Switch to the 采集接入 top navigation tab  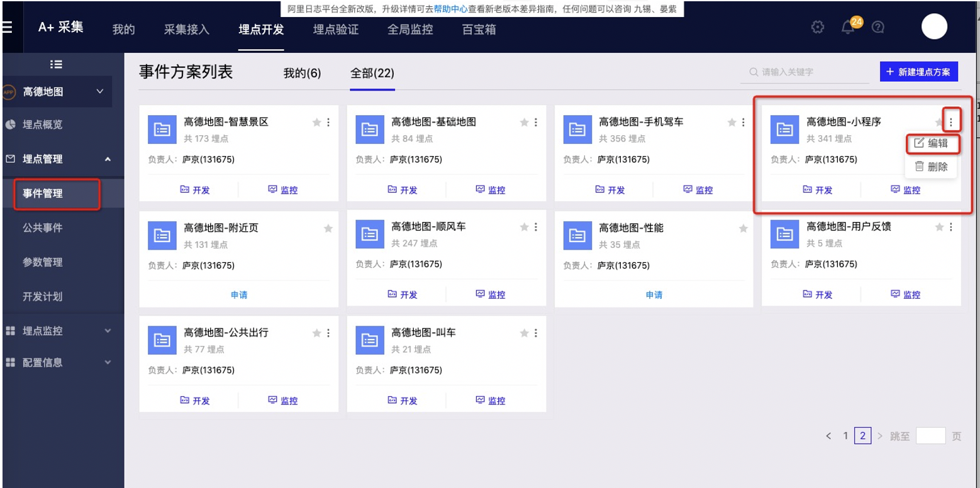[187, 30]
